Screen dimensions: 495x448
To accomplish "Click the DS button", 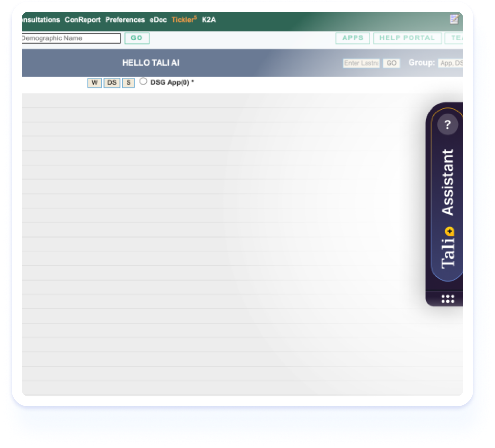I will tap(112, 83).
